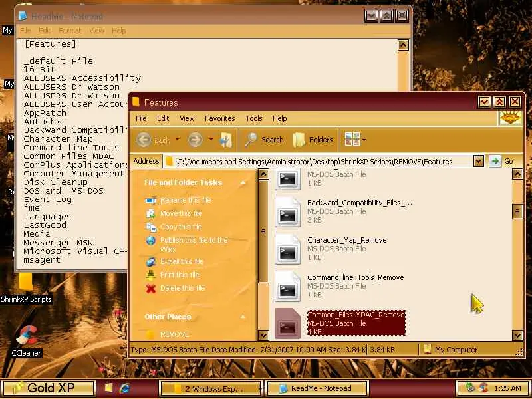Open Edit menu in Features window

click(163, 118)
